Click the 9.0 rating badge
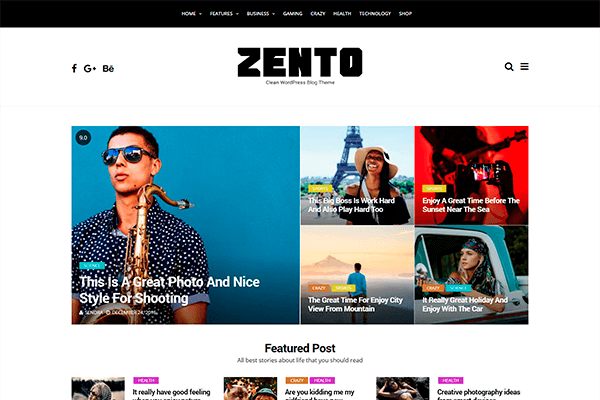 point(83,138)
